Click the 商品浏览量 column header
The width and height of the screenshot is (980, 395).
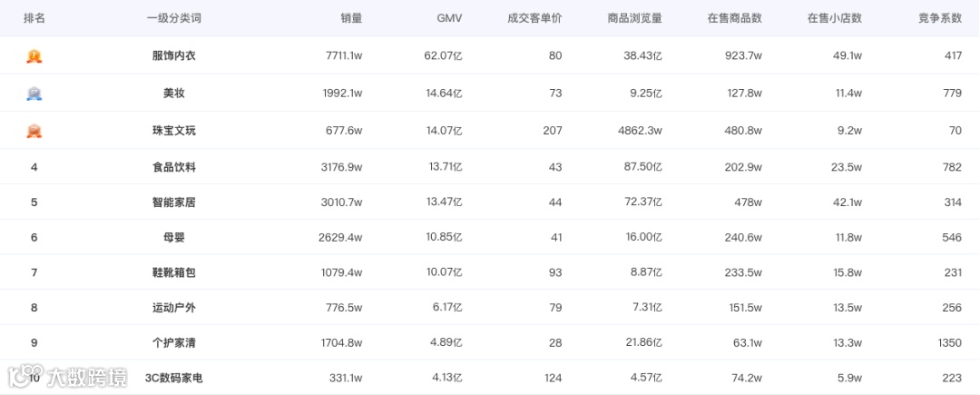[634, 18]
